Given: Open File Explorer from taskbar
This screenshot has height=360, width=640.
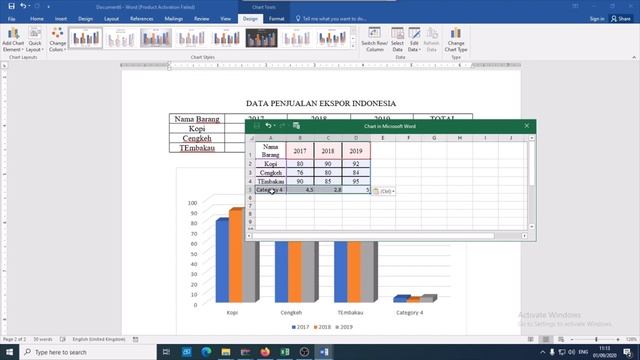Looking at the screenshot, I should point(226,352).
